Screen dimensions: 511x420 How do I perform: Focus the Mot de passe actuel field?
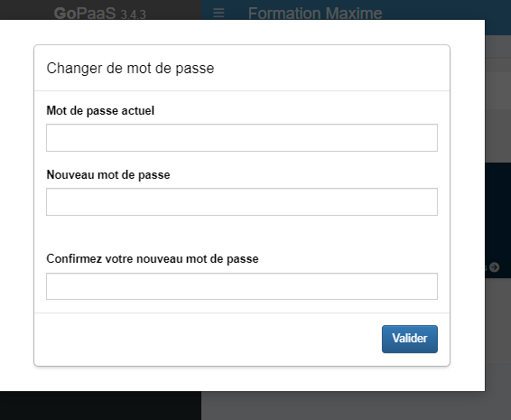click(242, 137)
